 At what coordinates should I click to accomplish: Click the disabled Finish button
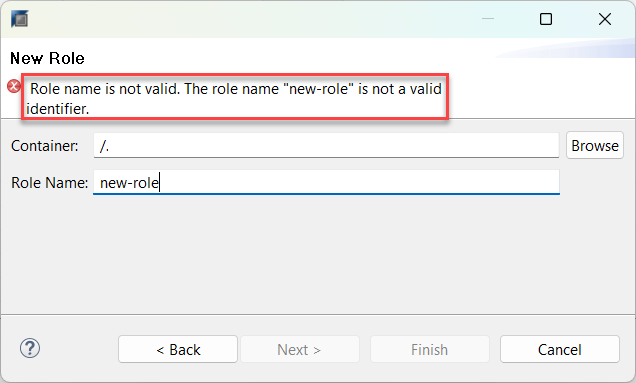(x=430, y=349)
